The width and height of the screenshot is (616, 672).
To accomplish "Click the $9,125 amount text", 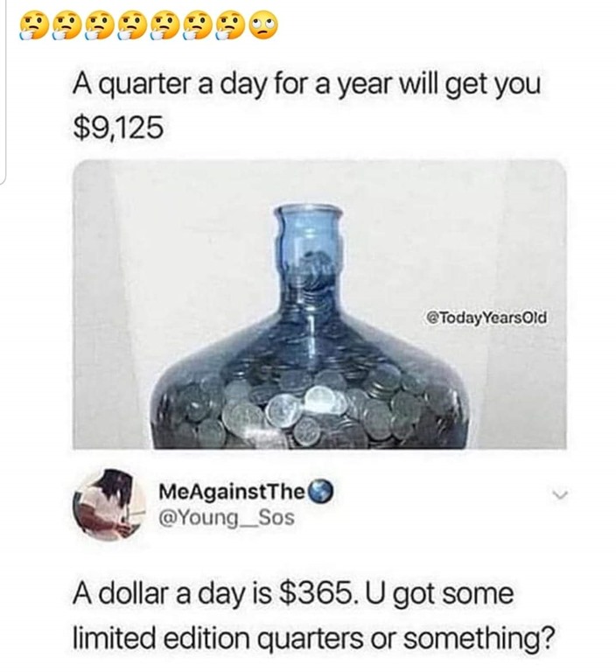I will pos(119,129).
